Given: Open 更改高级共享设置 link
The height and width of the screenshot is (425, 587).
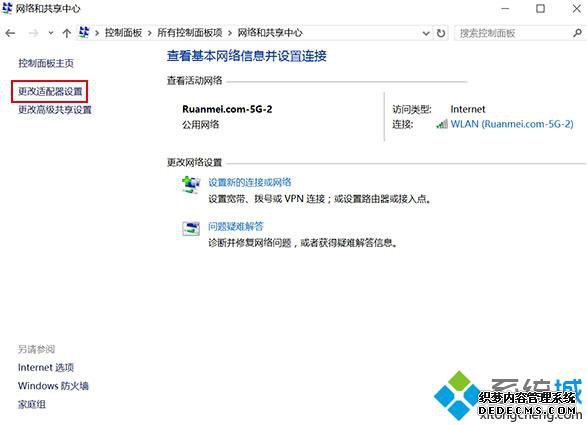Looking at the screenshot, I should tap(55, 110).
